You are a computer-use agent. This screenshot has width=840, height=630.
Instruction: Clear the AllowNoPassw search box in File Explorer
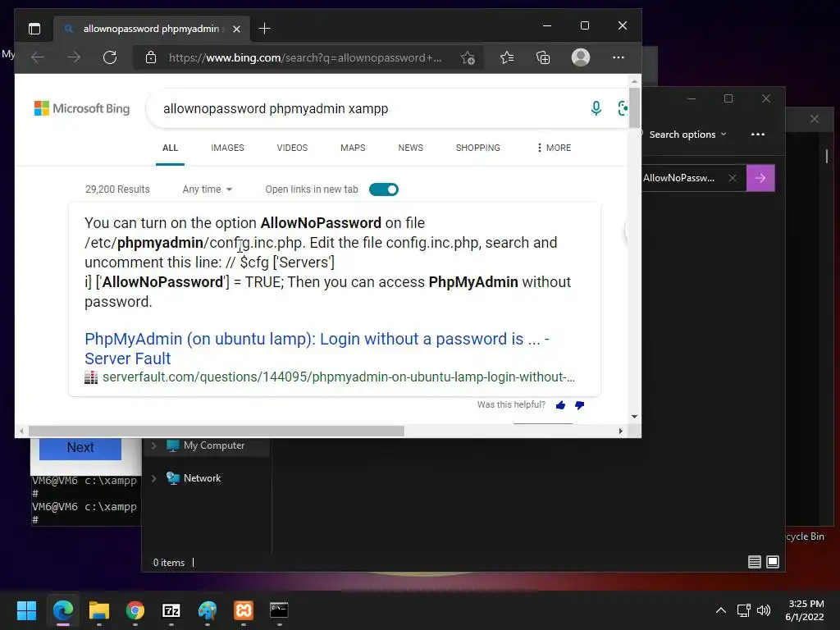tap(733, 178)
